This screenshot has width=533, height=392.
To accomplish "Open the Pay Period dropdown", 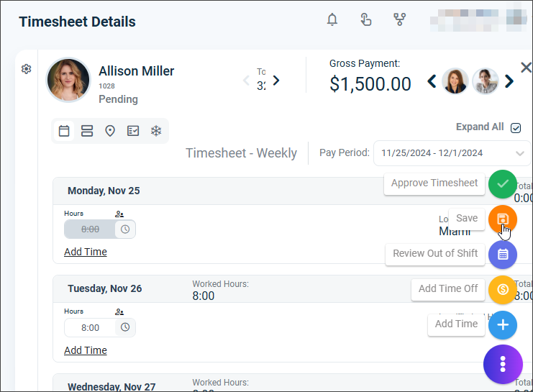I will coord(452,153).
